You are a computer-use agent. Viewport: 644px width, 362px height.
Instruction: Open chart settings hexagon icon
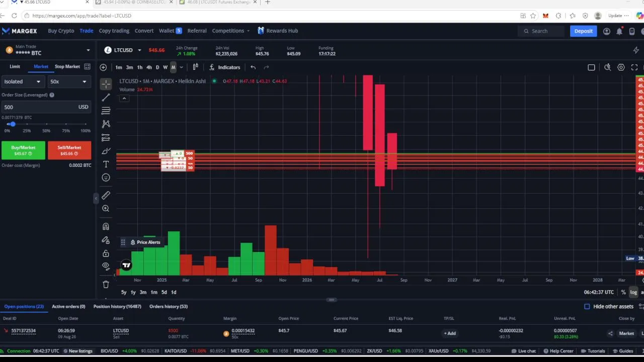point(621,67)
